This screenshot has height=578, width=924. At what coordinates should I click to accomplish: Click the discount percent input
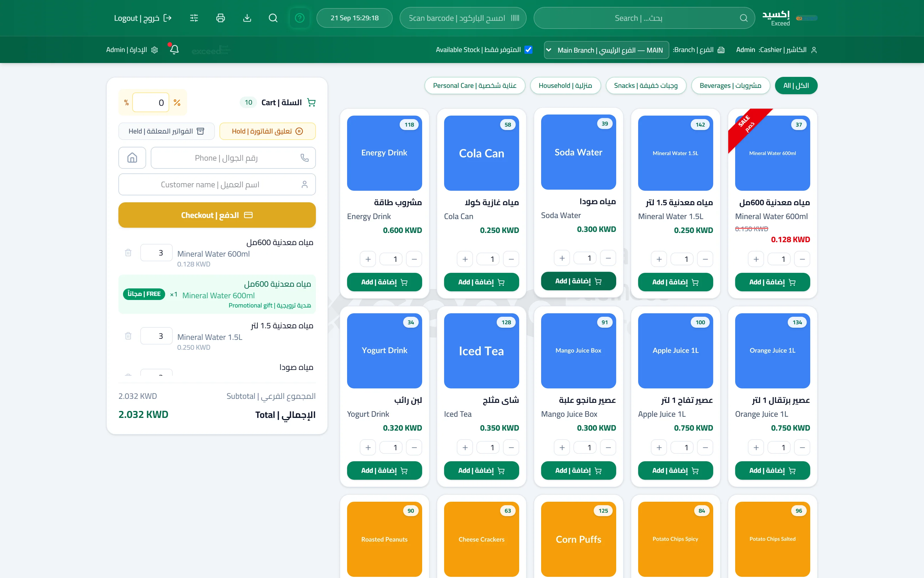click(151, 102)
